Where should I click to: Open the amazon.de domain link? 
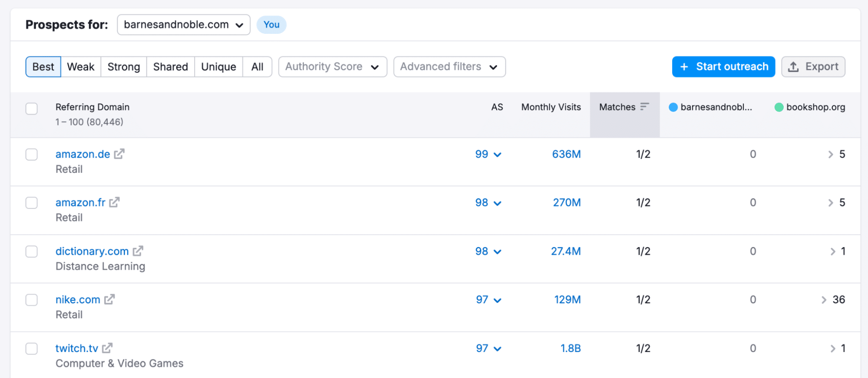point(83,154)
